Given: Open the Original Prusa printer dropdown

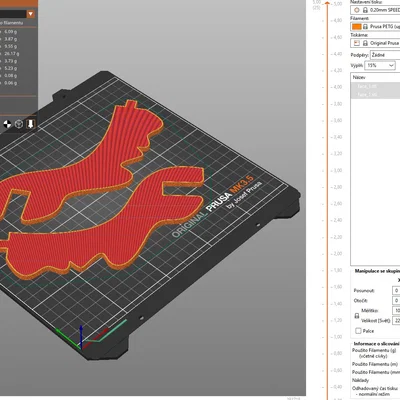Looking at the screenshot, I should pos(376,43).
